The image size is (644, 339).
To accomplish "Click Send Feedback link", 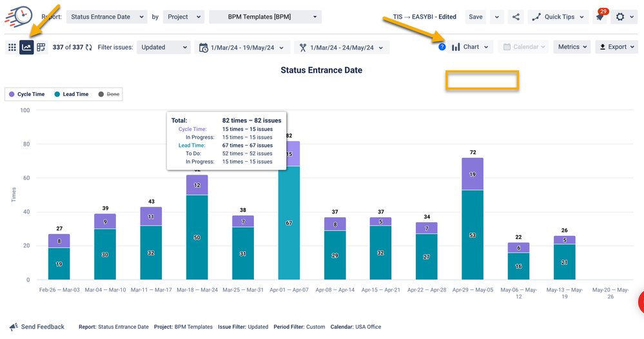I will click(37, 327).
